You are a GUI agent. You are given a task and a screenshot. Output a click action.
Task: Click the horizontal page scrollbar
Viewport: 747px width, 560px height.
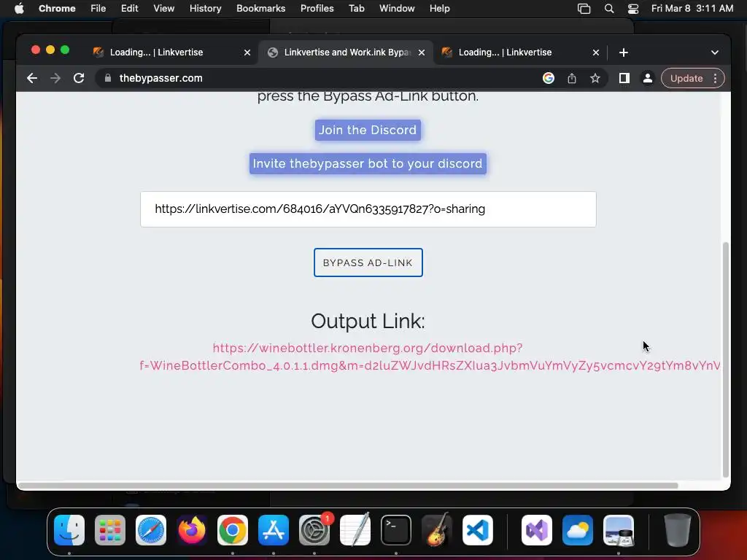(348, 486)
